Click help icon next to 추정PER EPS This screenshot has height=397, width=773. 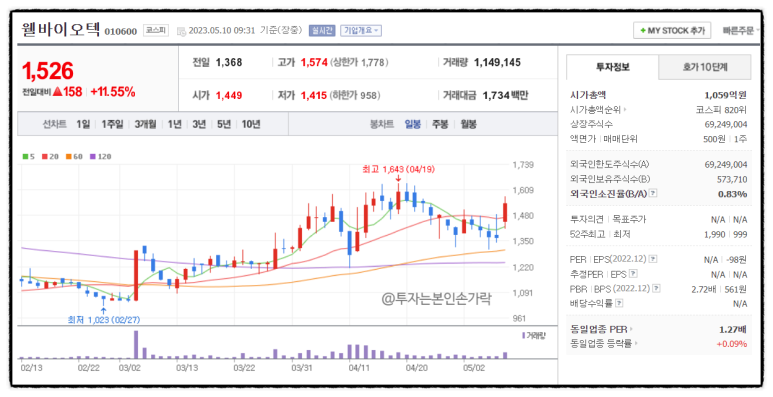coord(633,273)
